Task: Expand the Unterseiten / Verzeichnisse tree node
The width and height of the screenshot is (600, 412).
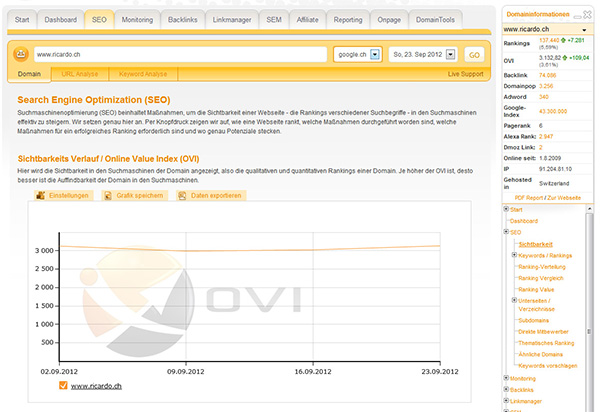Action: 514,300
